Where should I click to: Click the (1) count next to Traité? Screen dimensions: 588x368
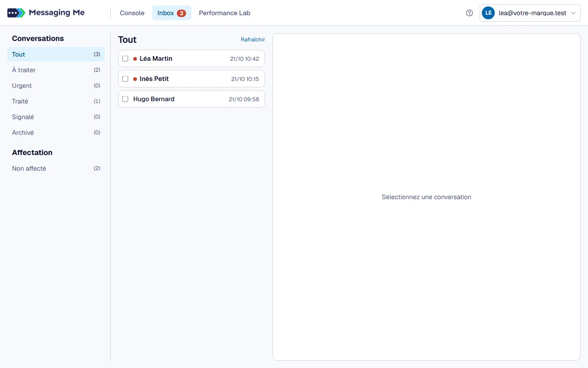[x=97, y=101]
